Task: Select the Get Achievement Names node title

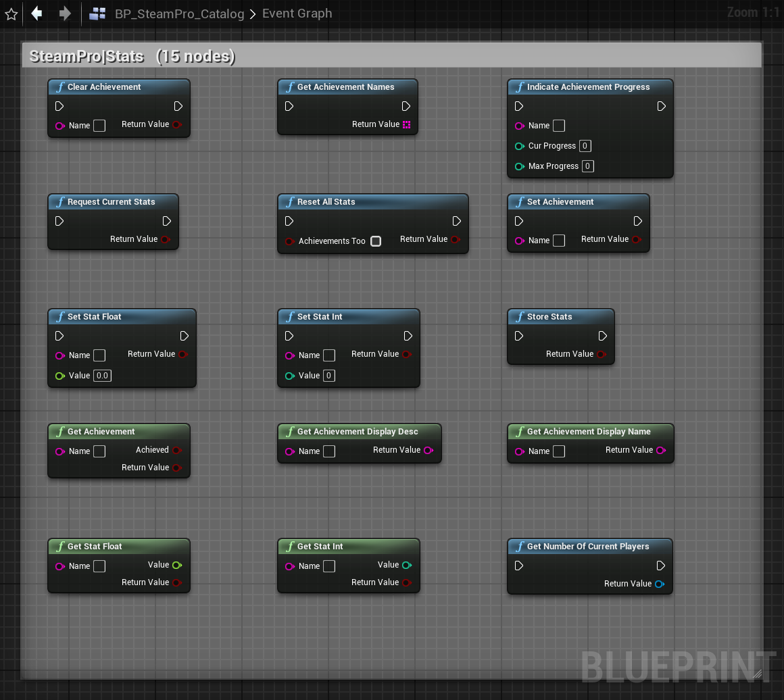Action: pyautogui.click(x=345, y=87)
